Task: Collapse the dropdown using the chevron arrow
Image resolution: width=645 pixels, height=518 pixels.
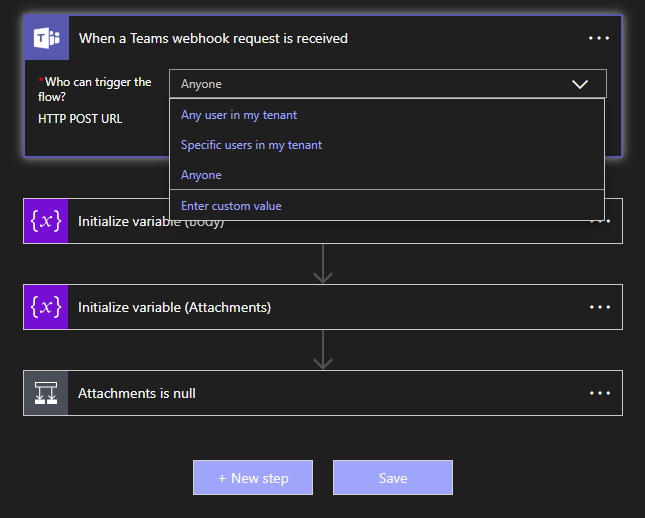Action: (580, 84)
